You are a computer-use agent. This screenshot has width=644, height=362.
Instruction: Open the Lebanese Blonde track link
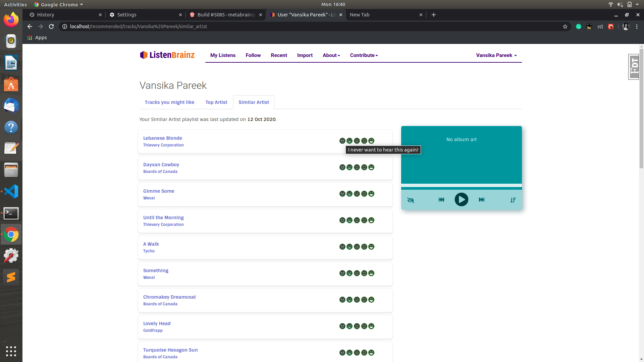(x=162, y=138)
